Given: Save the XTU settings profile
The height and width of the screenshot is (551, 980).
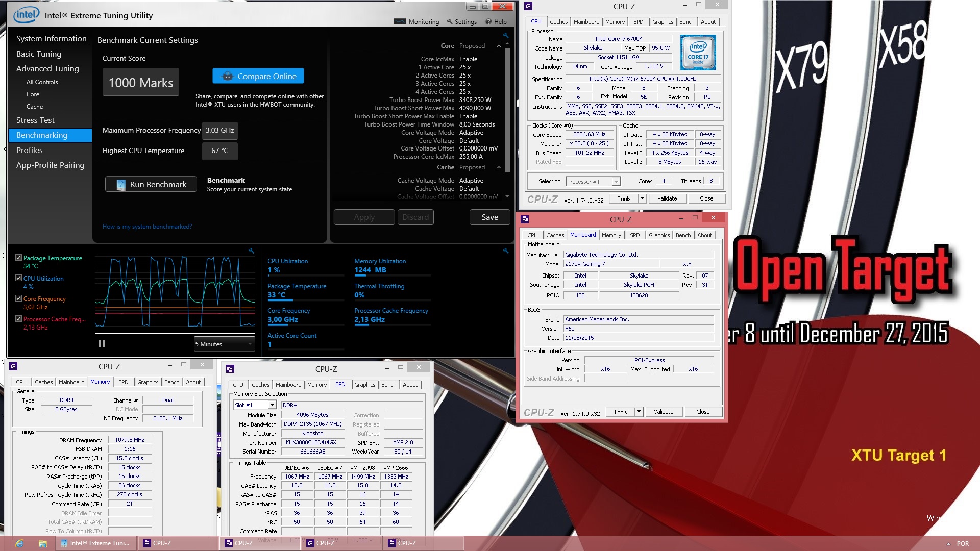Looking at the screenshot, I should click(489, 217).
